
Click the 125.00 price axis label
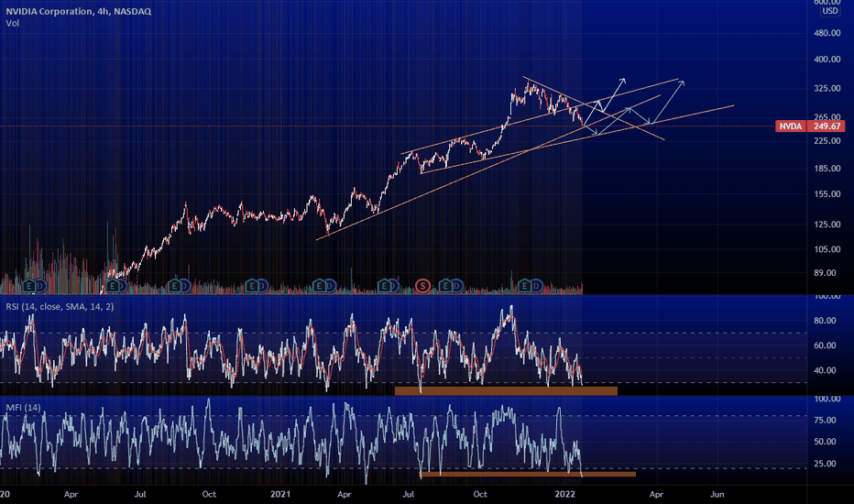coord(827,225)
